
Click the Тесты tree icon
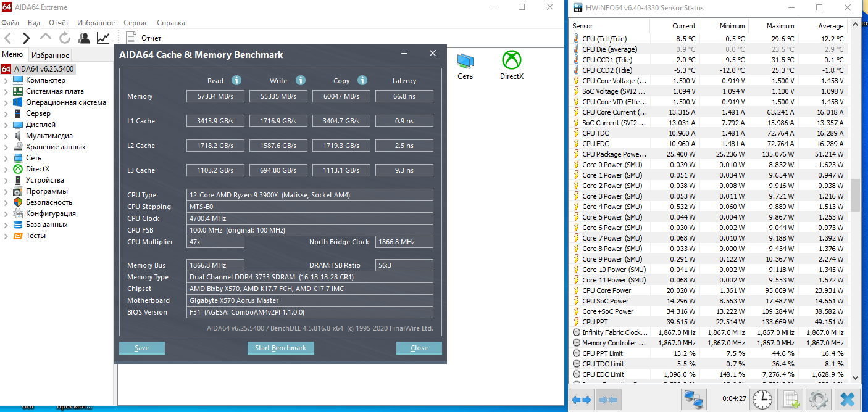pos(17,236)
